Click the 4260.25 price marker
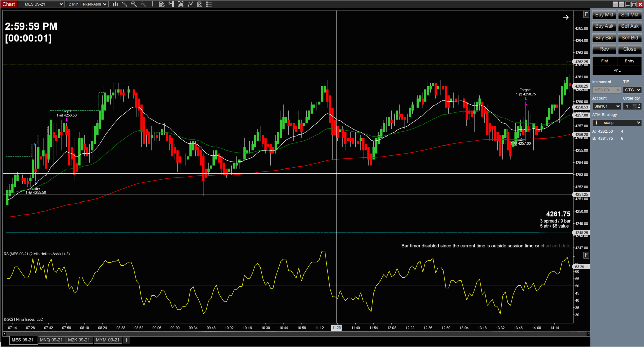Image resolution: width=644 pixels, height=347 pixels. pos(581,86)
